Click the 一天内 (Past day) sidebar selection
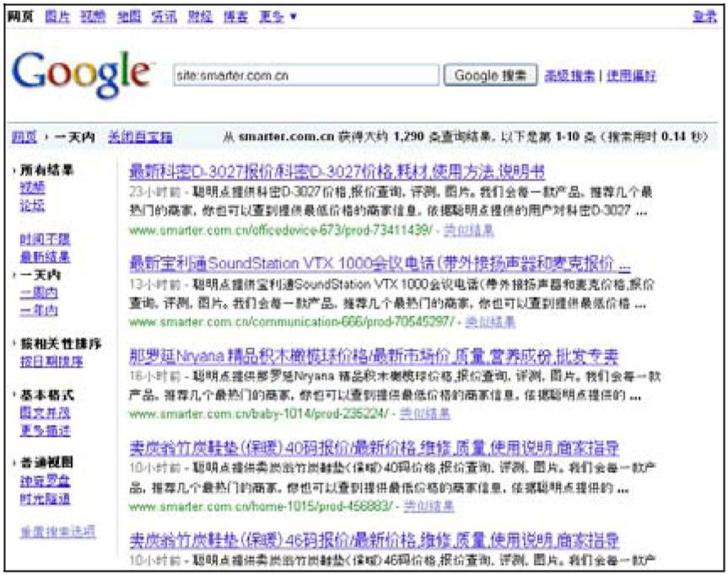The width and height of the screenshot is (728, 575). coord(40,275)
